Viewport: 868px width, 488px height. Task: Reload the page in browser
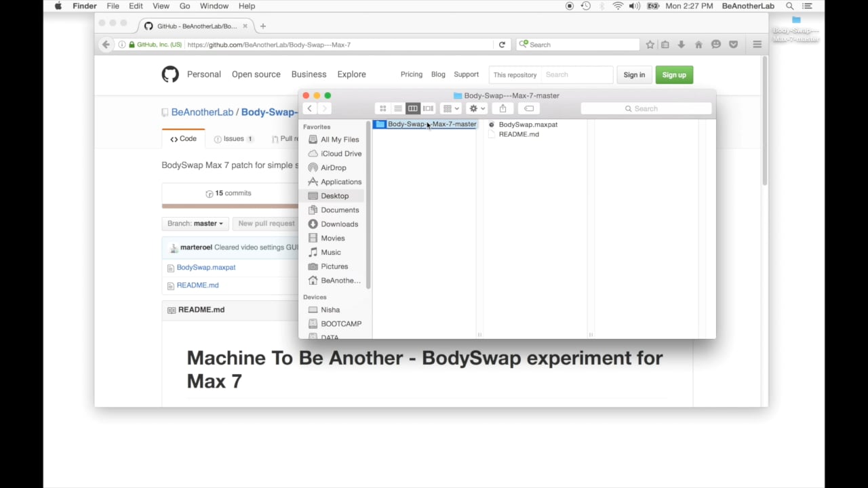point(502,45)
